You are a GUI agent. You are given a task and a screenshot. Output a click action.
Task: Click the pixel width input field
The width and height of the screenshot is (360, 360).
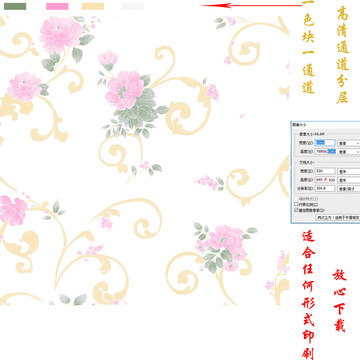(x=325, y=143)
